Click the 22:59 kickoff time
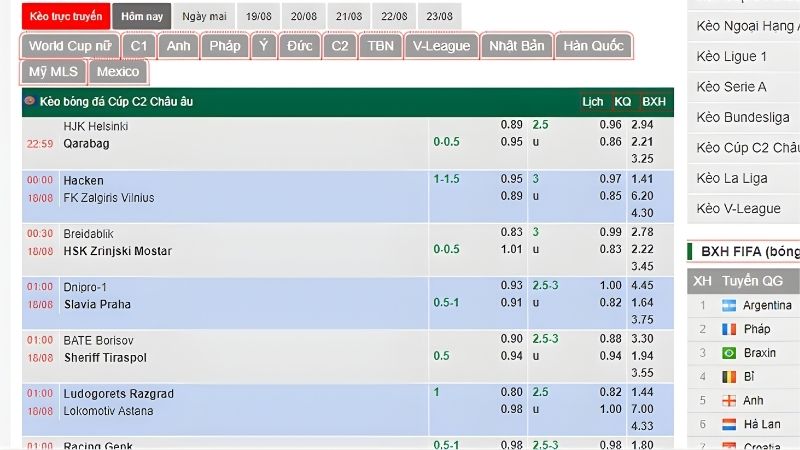 point(40,144)
